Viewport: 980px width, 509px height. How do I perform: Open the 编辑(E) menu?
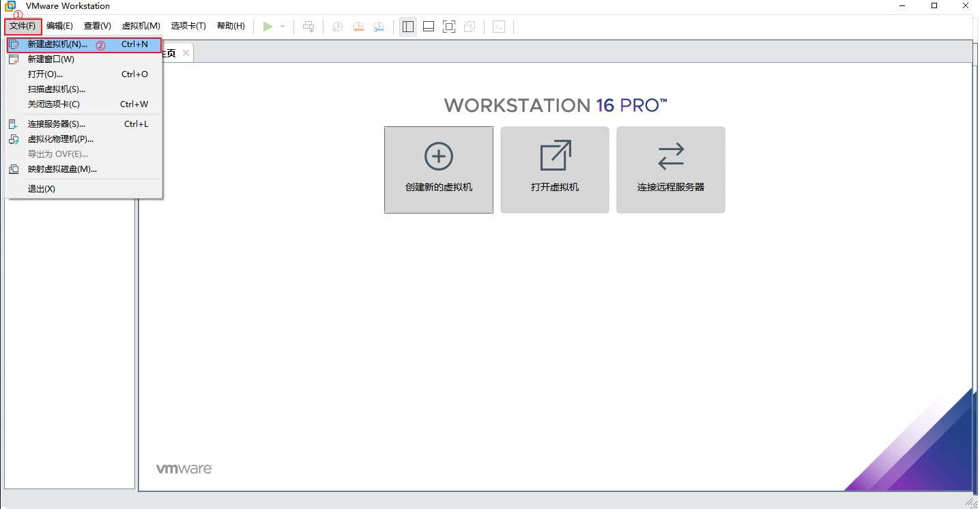[x=59, y=26]
